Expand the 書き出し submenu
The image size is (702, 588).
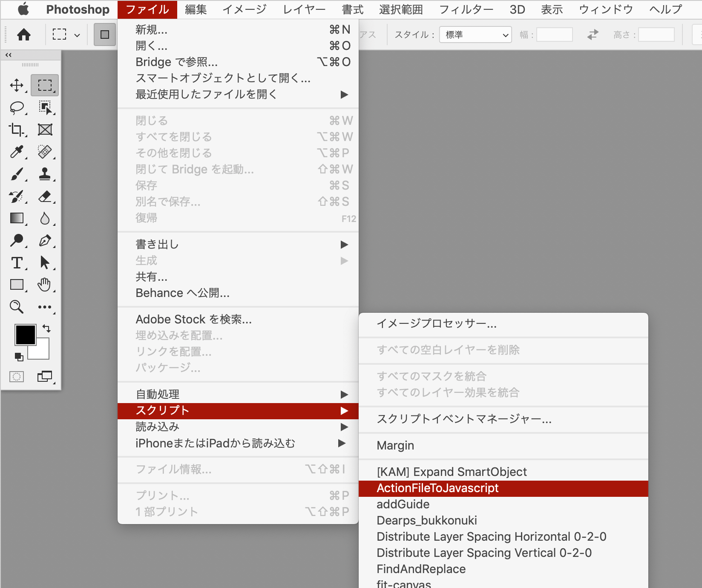click(238, 244)
